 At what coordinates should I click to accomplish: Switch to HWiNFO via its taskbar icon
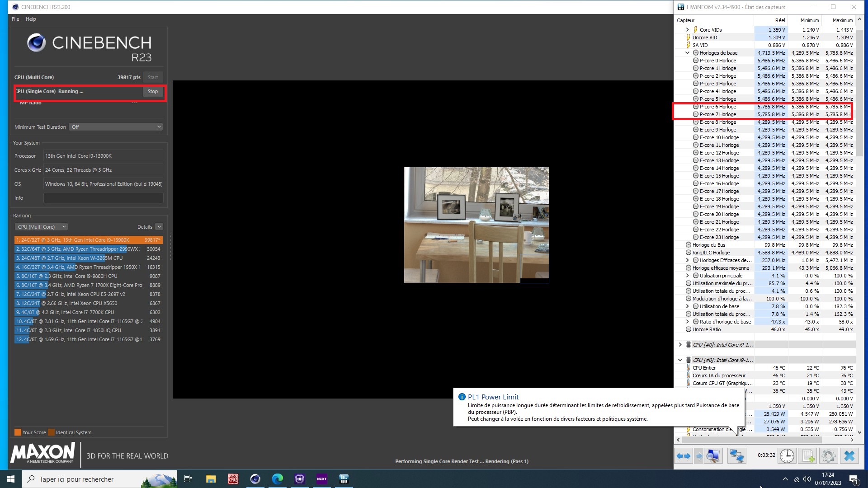pos(344,479)
